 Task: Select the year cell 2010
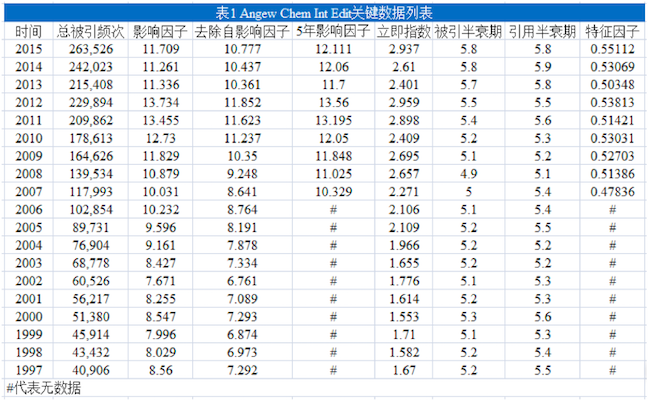[x=29, y=138]
